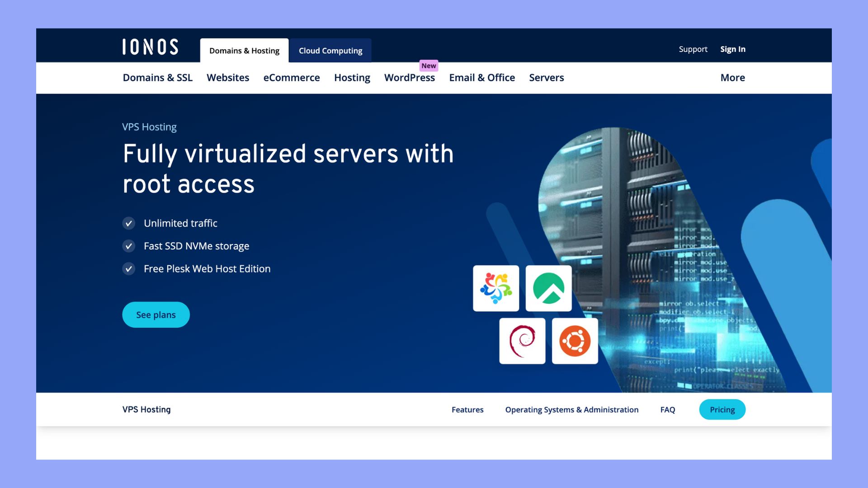The width and height of the screenshot is (868, 488).
Task: Click the AlmaLinux colorful logo tile
Action: click(496, 288)
